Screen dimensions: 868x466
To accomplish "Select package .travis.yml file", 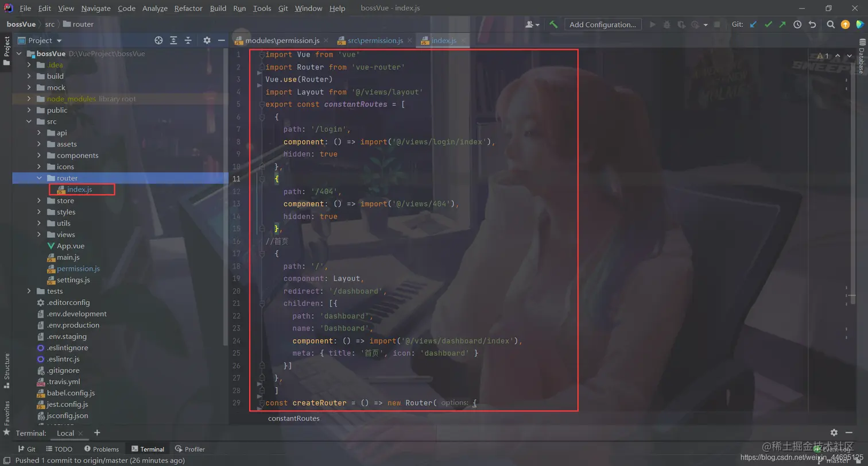I will [63, 382].
